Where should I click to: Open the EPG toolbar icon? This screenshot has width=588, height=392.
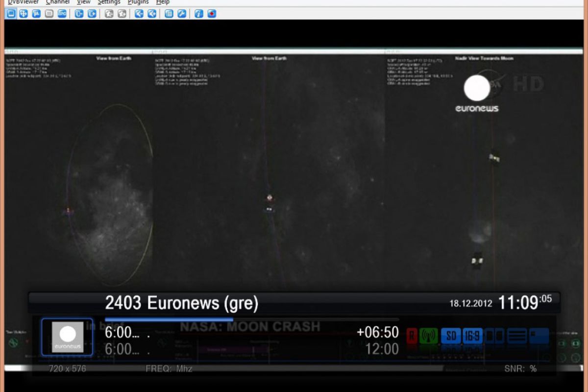pyautogui.click(x=62, y=14)
